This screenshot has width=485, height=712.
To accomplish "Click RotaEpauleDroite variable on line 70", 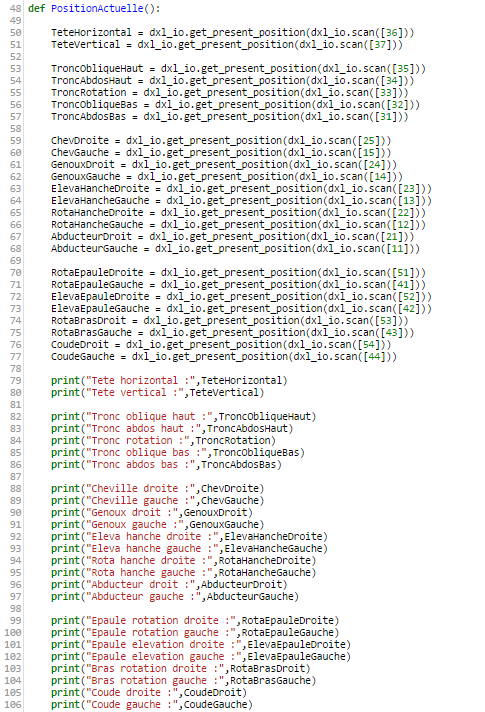I will pos(97,272).
